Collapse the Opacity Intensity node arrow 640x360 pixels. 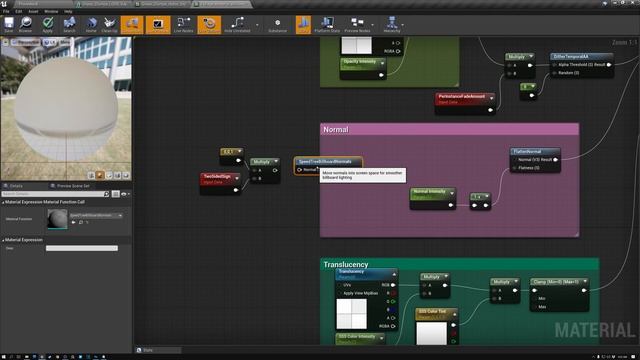click(382, 63)
